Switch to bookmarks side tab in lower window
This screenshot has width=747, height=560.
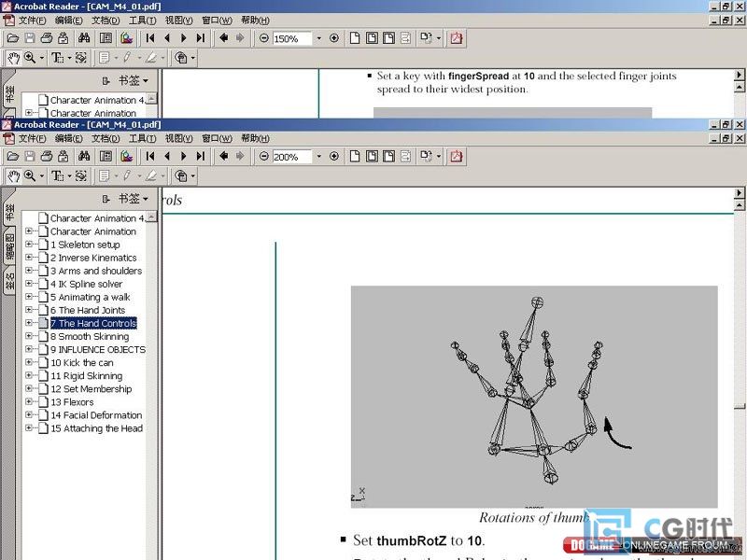coord(9,214)
